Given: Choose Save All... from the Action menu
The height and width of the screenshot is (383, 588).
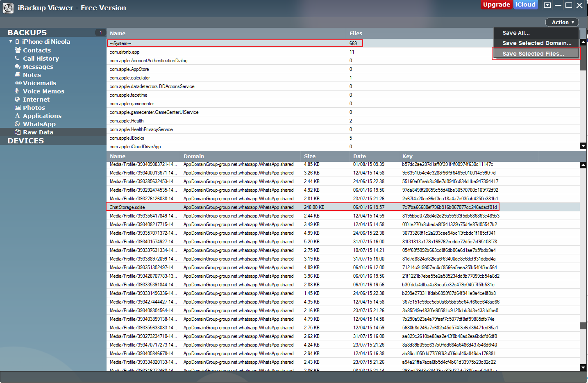Looking at the screenshot, I should 536,33.
